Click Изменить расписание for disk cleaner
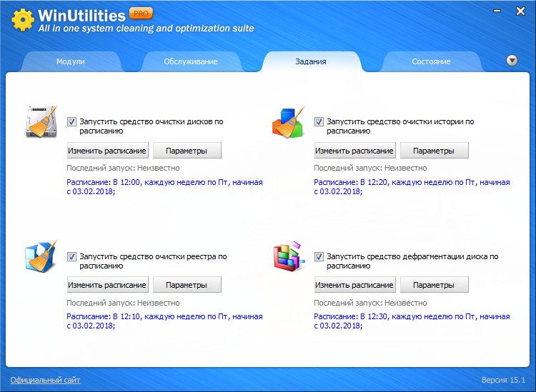Screen dimensions: 536x392 click(x=108, y=151)
